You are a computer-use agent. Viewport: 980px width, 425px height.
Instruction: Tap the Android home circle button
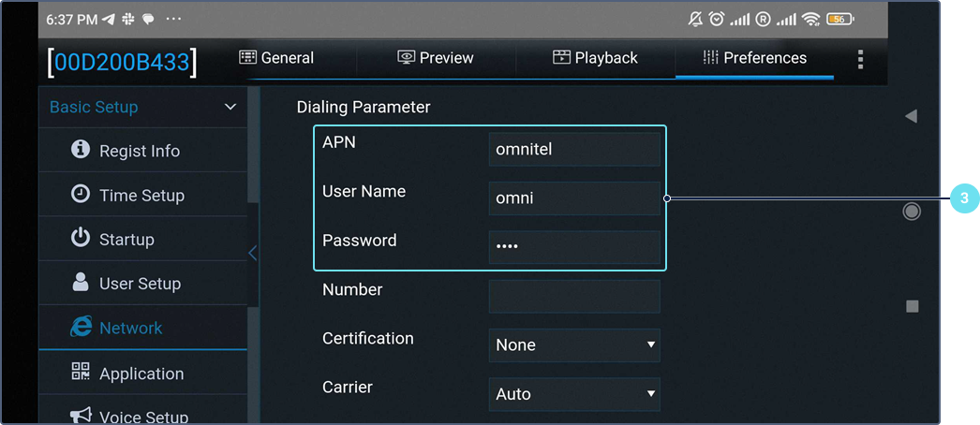click(912, 212)
